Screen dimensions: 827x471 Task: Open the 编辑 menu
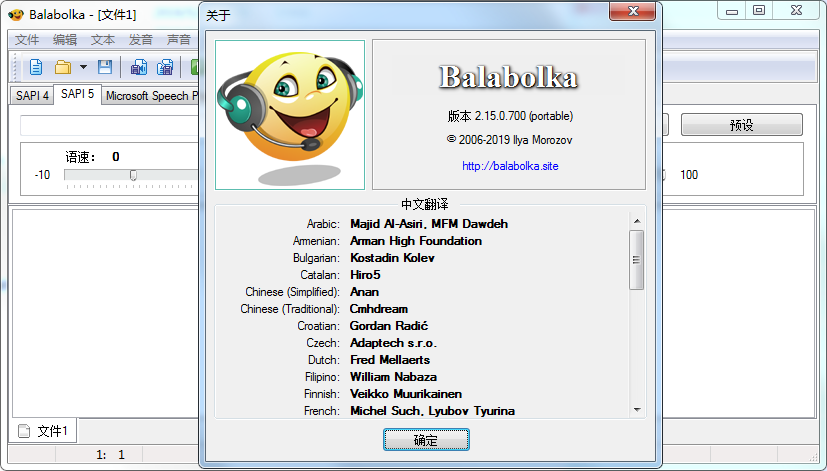click(65, 40)
